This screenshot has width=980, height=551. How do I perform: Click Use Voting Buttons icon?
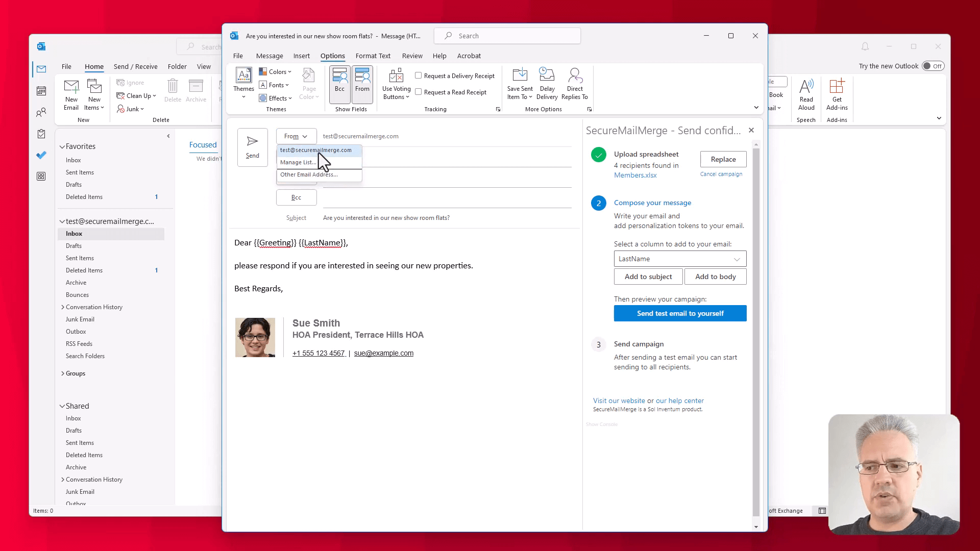[x=396, y=83]
